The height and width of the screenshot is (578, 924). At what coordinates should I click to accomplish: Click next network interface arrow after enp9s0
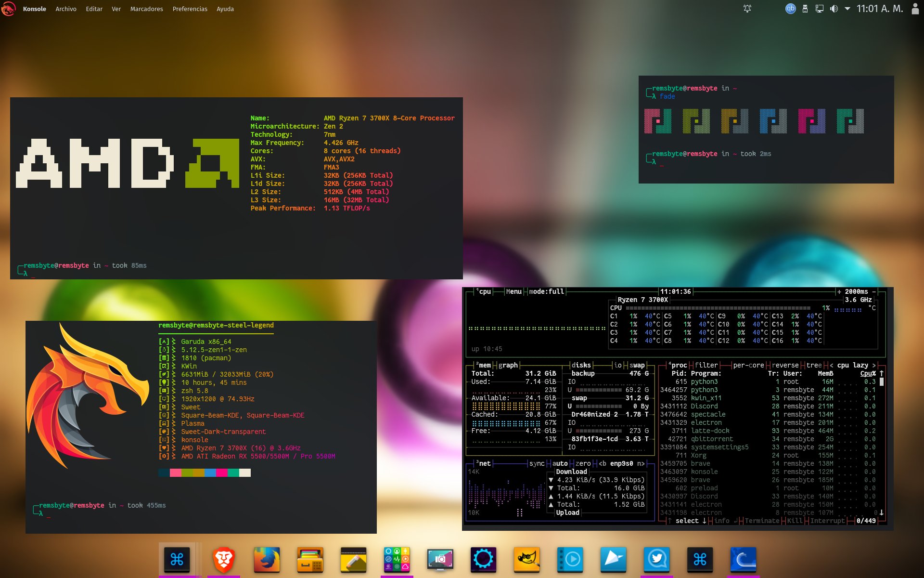tap(642, 463)
